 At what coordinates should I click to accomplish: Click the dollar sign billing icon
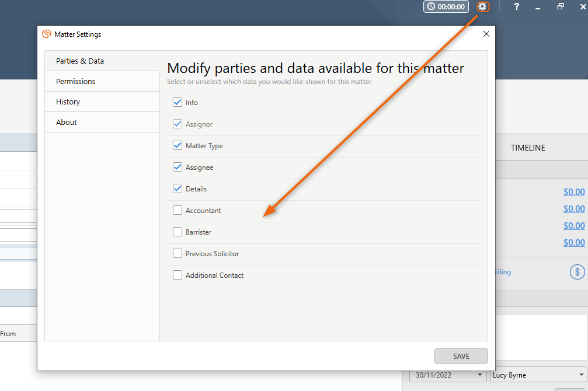click(577, 272)
